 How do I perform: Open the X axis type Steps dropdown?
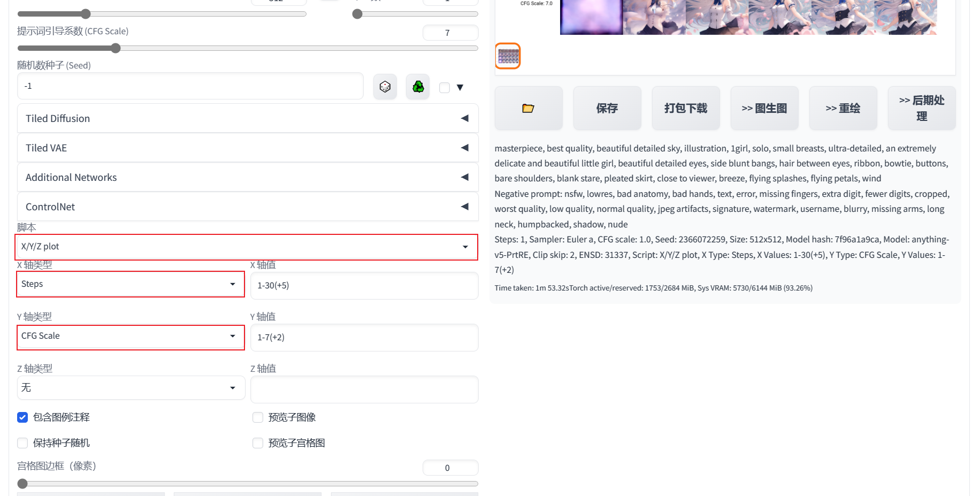point(131,284)
